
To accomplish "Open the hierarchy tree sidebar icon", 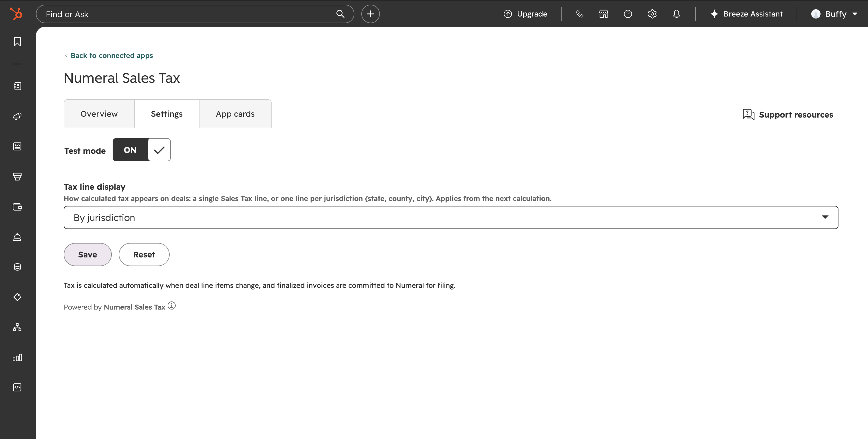I will [x=17, y=327].
